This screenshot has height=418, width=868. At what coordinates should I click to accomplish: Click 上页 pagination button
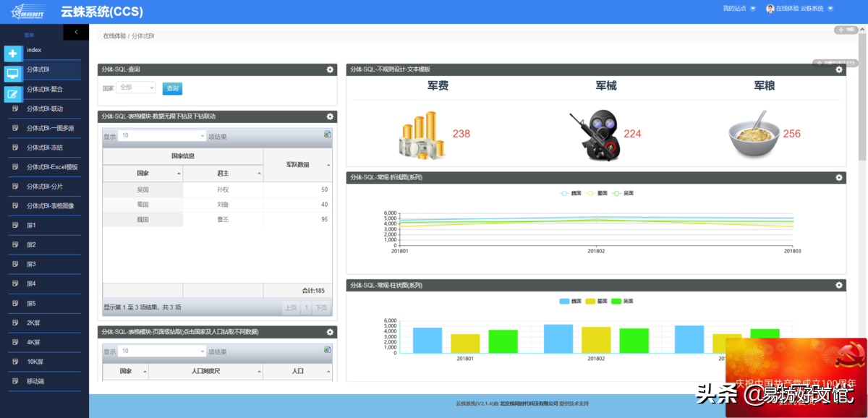coord(290,307)
